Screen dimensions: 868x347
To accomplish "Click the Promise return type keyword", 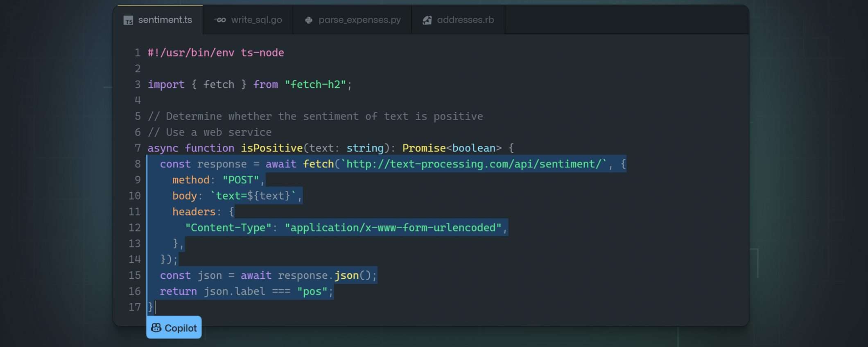I will pyautogui.click(x=423, y=148).
